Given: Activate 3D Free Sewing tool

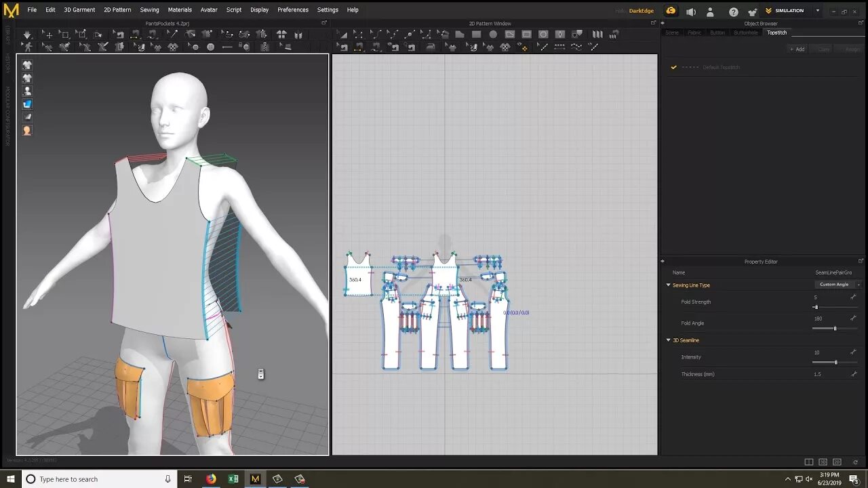Looking at the screenshot, I should point(153,35).
